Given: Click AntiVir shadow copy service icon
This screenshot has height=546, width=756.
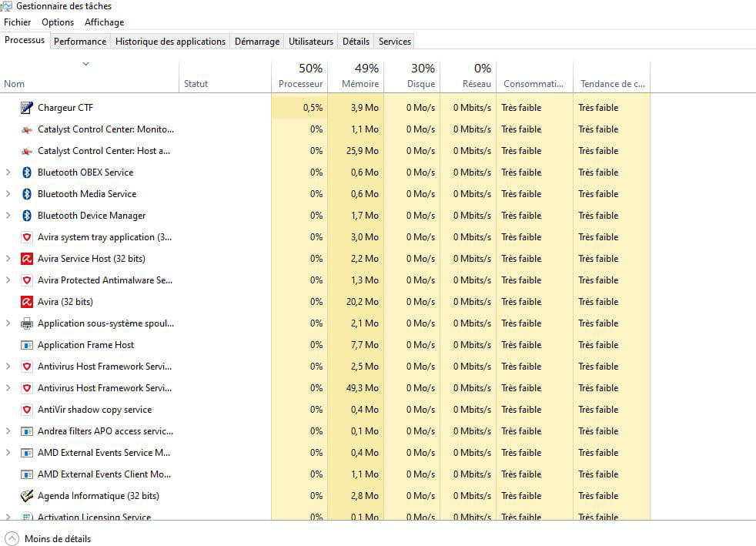Looking at the screenshot, I should 27,410.
